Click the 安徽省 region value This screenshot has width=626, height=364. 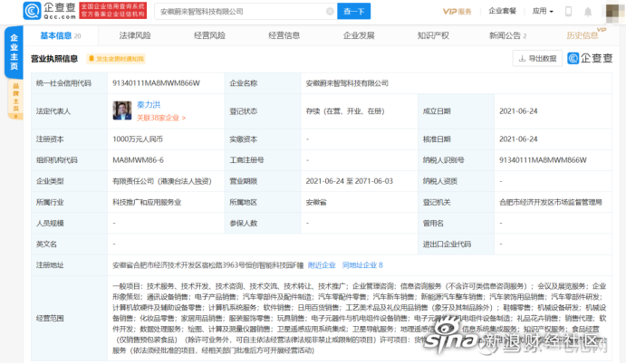coord(316,202)
